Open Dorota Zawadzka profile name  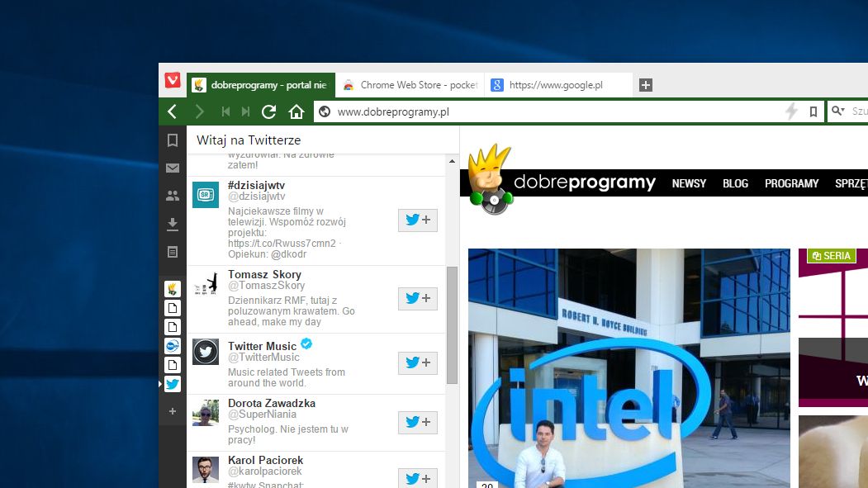click(x=272, y=403)
